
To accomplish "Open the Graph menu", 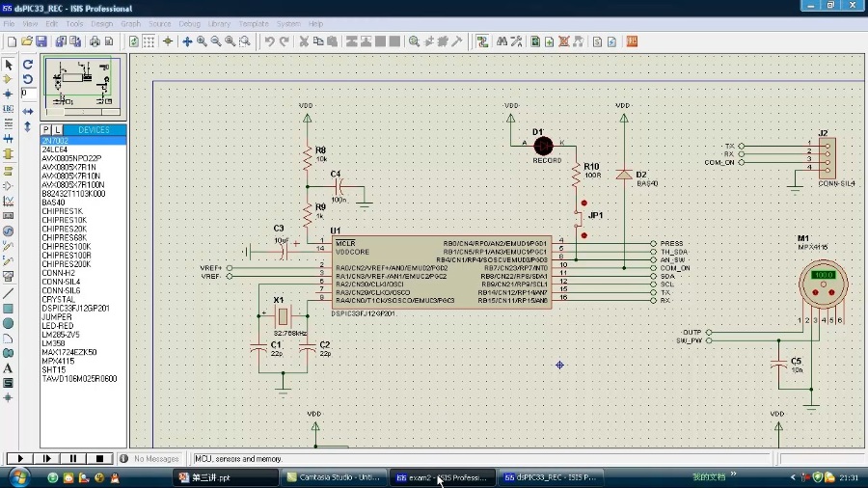I will [130, 24].
